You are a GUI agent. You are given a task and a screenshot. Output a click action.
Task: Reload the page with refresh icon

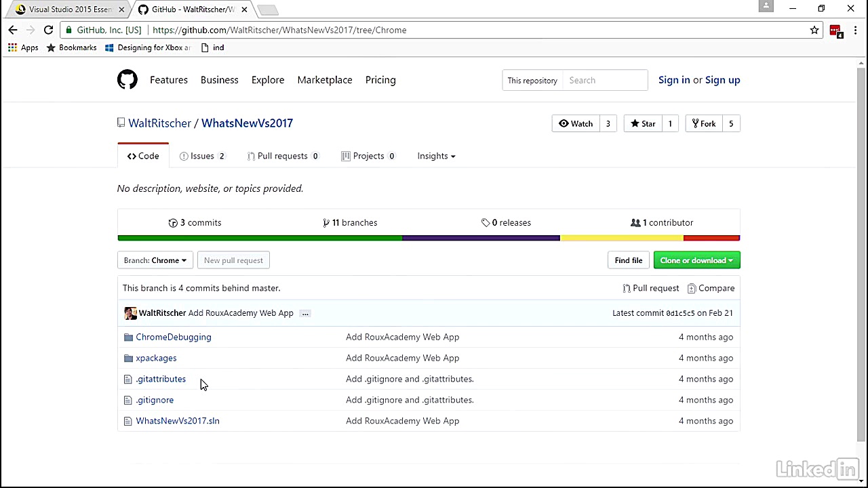pos(48,30)
